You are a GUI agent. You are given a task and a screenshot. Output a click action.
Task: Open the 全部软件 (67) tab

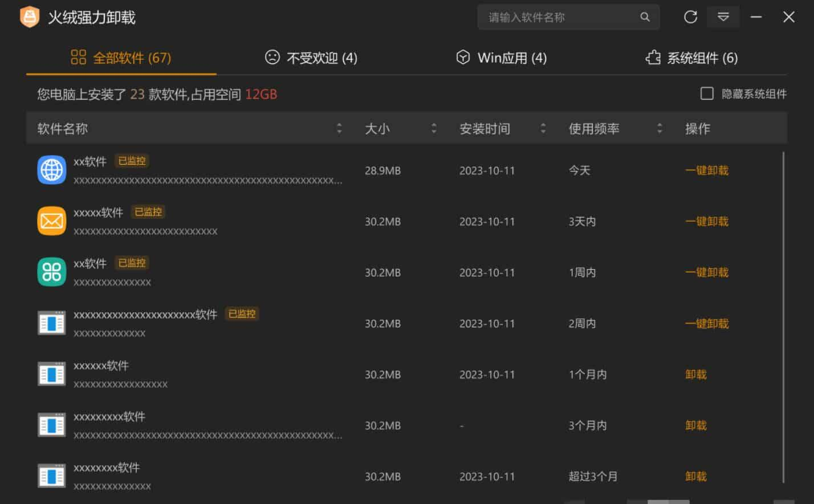pos(121,58)
